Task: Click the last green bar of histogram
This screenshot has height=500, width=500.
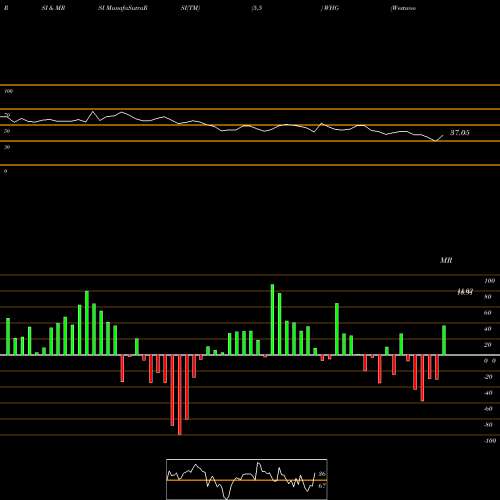Action: 444,340
